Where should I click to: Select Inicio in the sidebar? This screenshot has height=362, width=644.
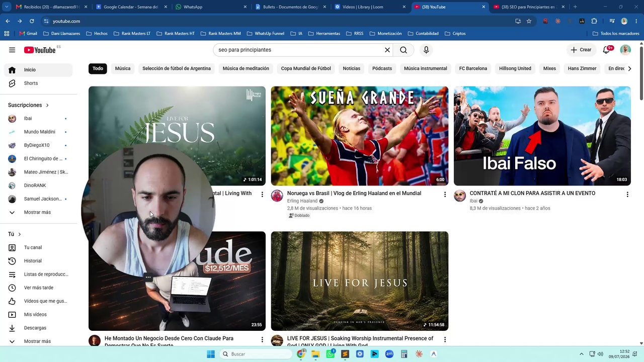[38, 70]
